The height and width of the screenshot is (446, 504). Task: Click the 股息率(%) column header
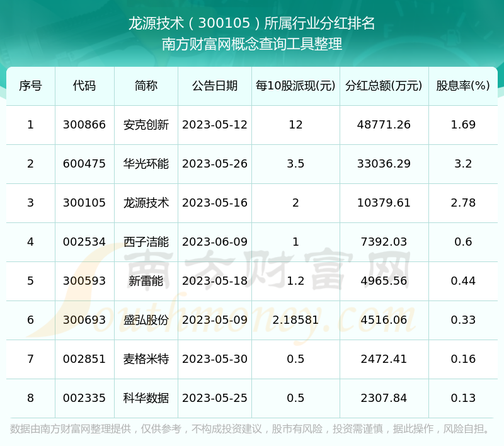tap(463, 86)
